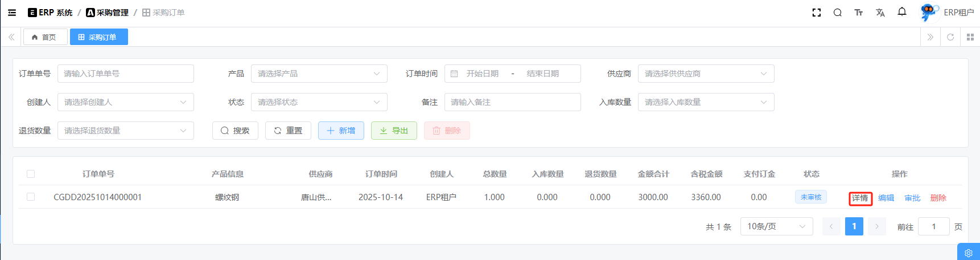Image resolution: width=980 pixels, height=260 pixels.
Task: Select the 采购订单 tab
Action: coord(98,37)
